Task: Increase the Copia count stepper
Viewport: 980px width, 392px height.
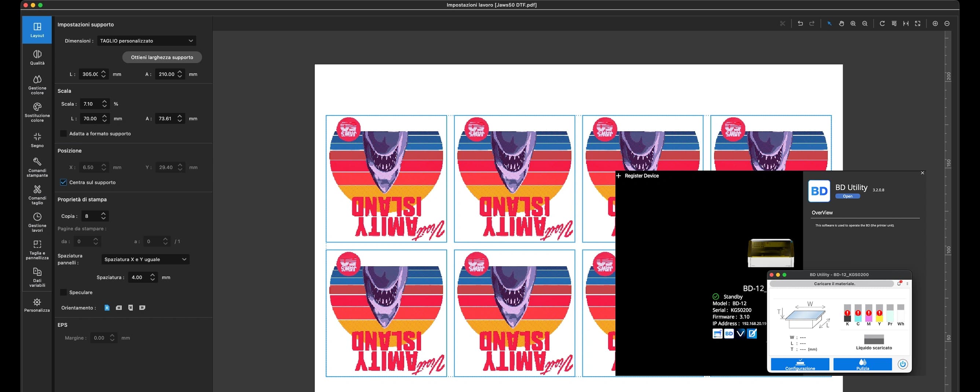Action: click(103, 214)
